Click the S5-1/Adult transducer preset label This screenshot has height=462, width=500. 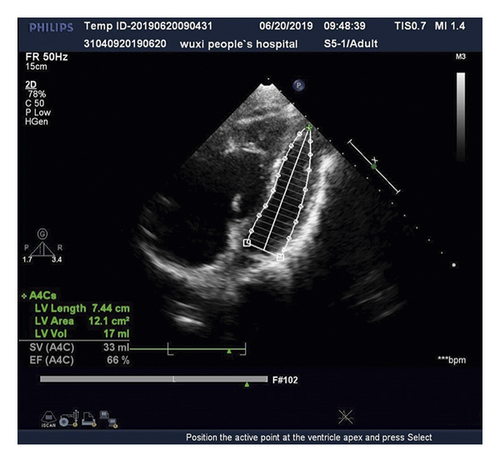(x=351, y=44)
